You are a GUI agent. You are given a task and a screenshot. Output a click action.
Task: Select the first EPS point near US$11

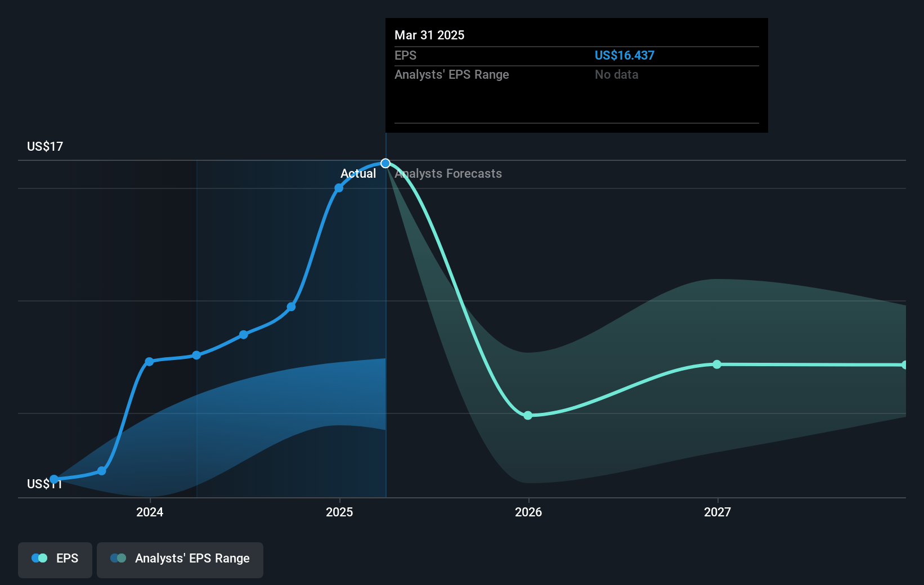54,479
